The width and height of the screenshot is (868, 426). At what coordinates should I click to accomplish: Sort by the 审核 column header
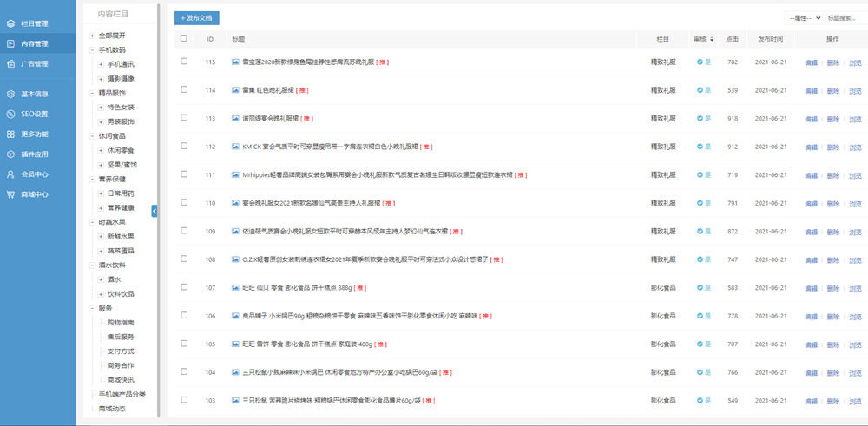point(704,39)
